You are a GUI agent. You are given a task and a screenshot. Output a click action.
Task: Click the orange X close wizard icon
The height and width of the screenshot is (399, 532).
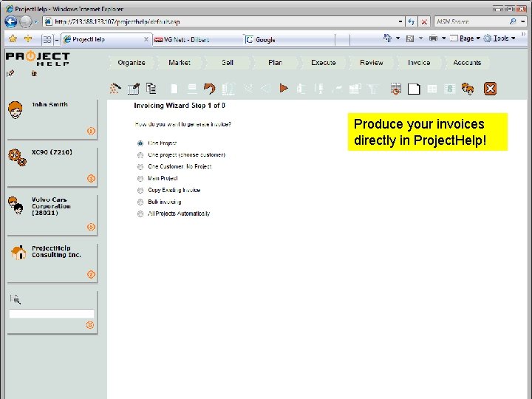click(x=490, y=89)
